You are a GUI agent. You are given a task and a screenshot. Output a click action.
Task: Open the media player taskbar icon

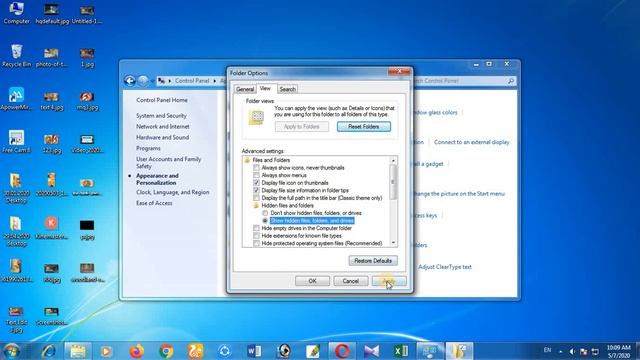click(106, 351)
